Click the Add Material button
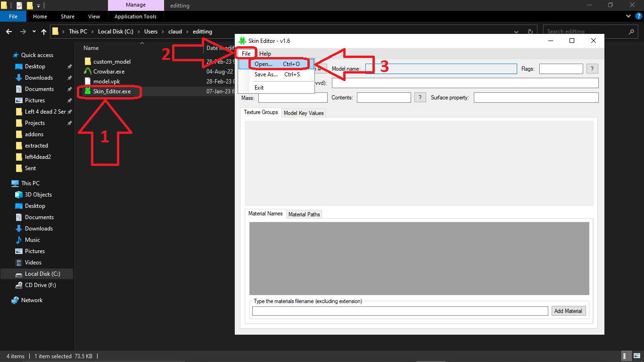 tap(569, 311)
